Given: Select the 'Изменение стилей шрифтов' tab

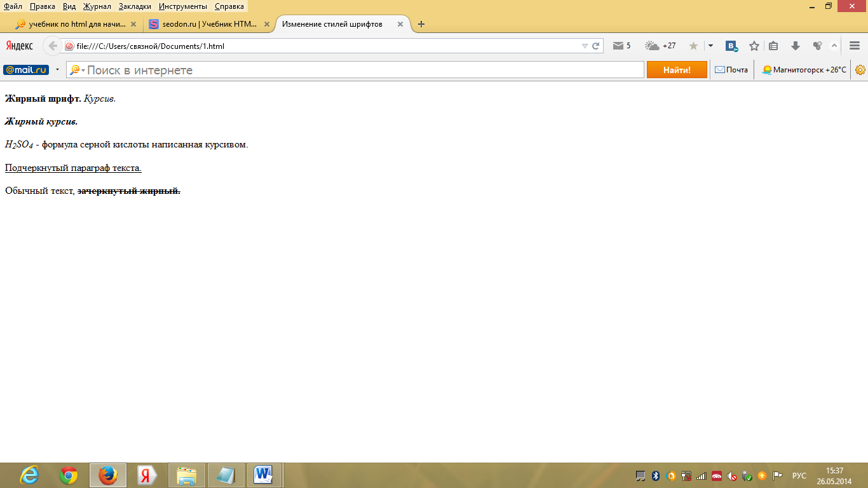Looking at the screenshot, I should pyautogui.click(x=343, y=24).
